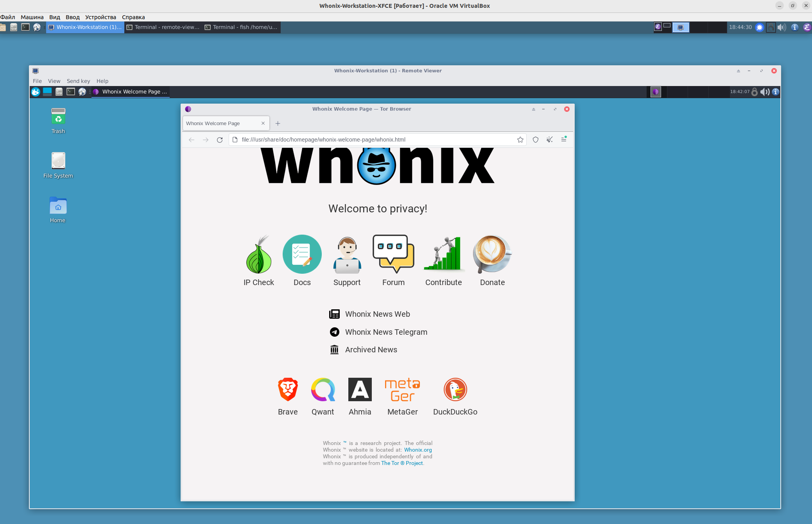
Task: Click the DuckDuckGo logo icon
Action: [455, 389]
